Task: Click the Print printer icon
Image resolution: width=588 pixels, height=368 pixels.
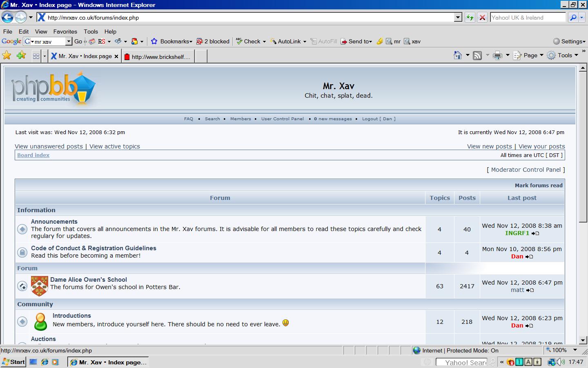Action: 497,56
